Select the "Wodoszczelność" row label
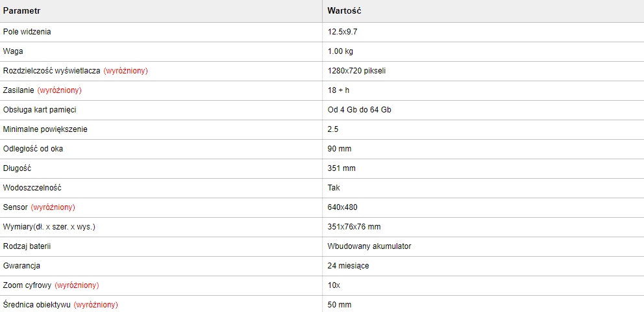 tap(32, 188)
